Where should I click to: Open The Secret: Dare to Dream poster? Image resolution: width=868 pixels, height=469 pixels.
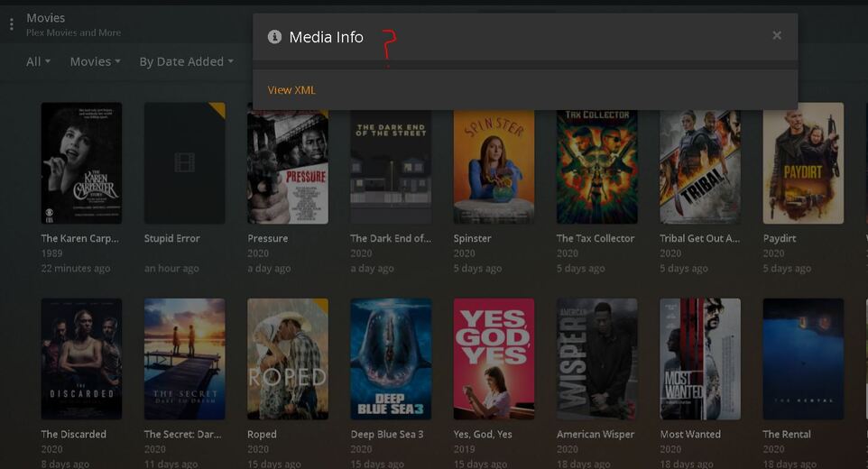click(184, 359)
